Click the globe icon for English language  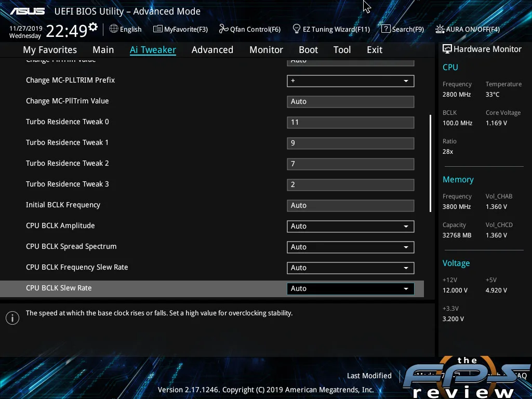point(114,29)
